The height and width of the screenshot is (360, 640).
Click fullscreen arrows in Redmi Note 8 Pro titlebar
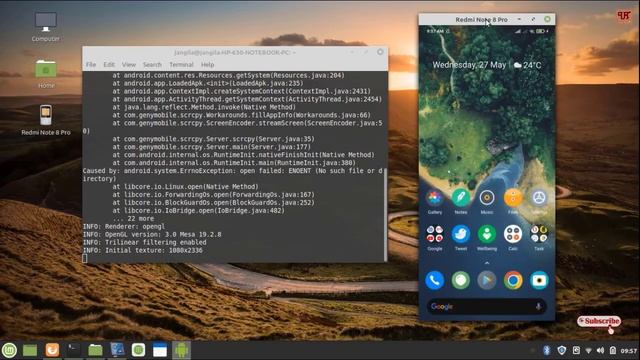[533, 19]
